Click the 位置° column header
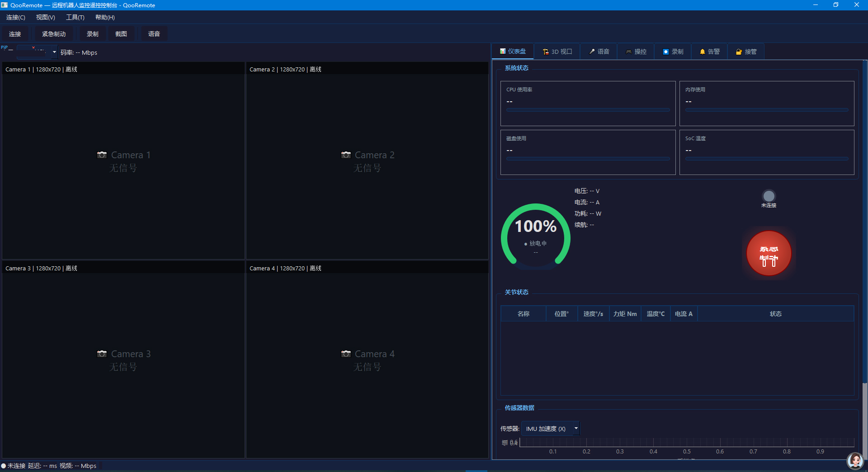 (562, 314)
